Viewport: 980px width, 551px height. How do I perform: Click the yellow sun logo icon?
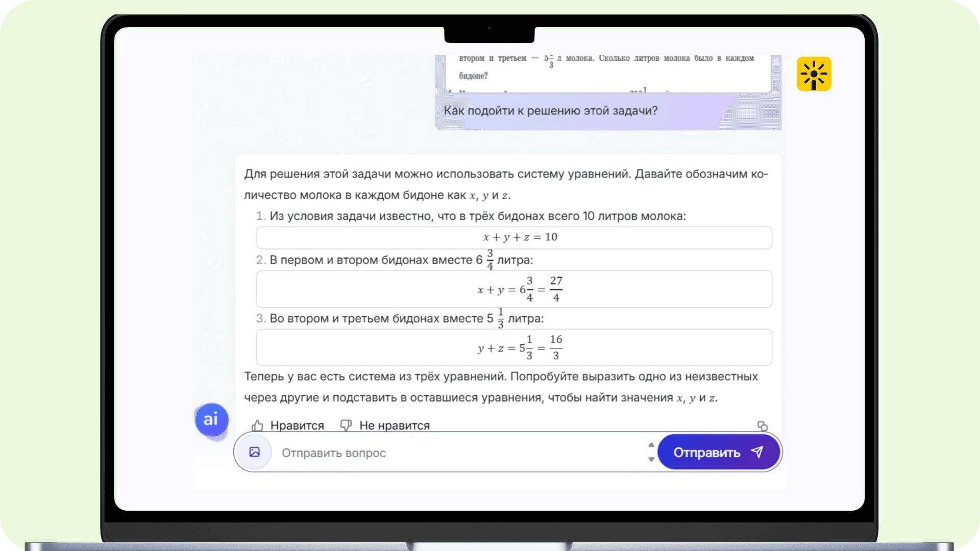click(814, 74)
